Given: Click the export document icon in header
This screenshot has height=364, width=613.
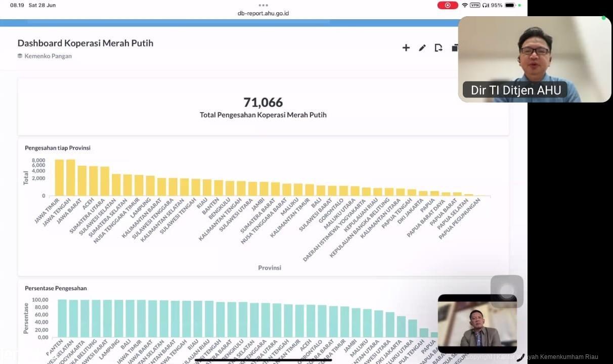Looking at the screenshot, I should [439, 48].
